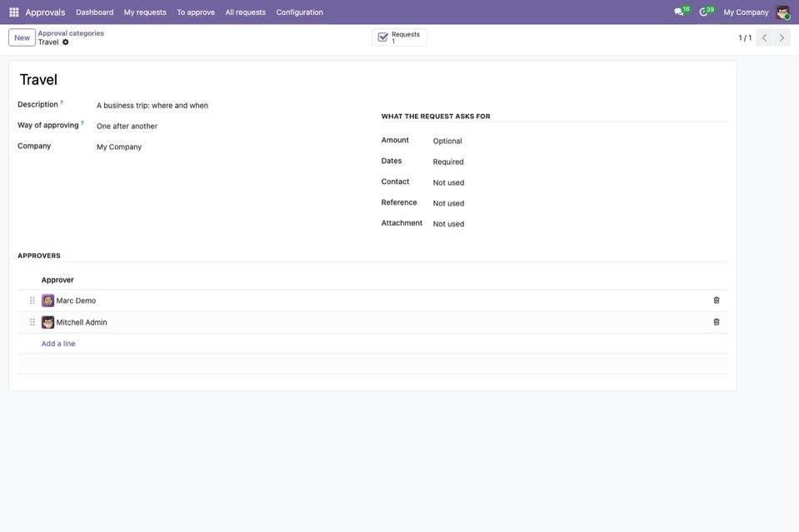Open the Way of approving dropdown
799x532 pixels.
229,127
